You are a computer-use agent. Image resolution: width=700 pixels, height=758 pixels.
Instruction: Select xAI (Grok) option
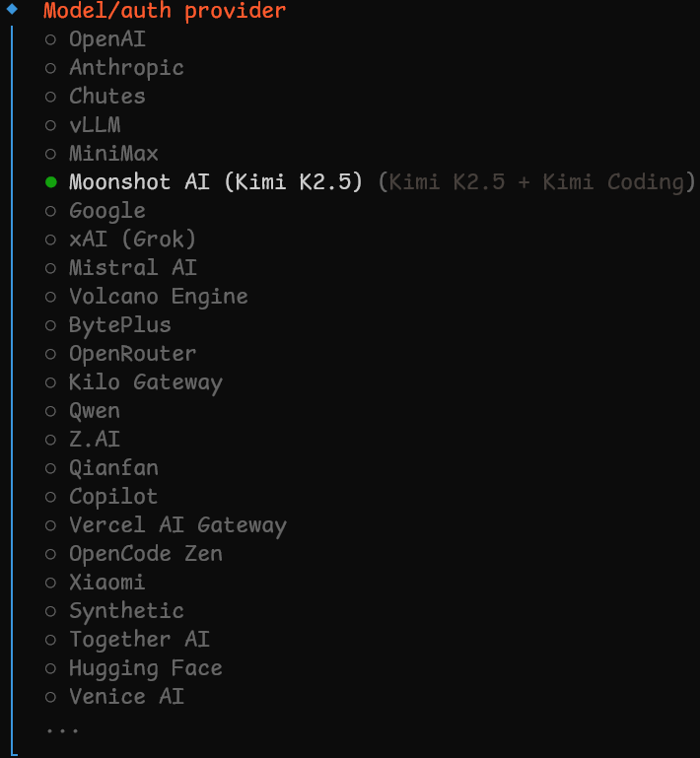click(x=132, y=240)
